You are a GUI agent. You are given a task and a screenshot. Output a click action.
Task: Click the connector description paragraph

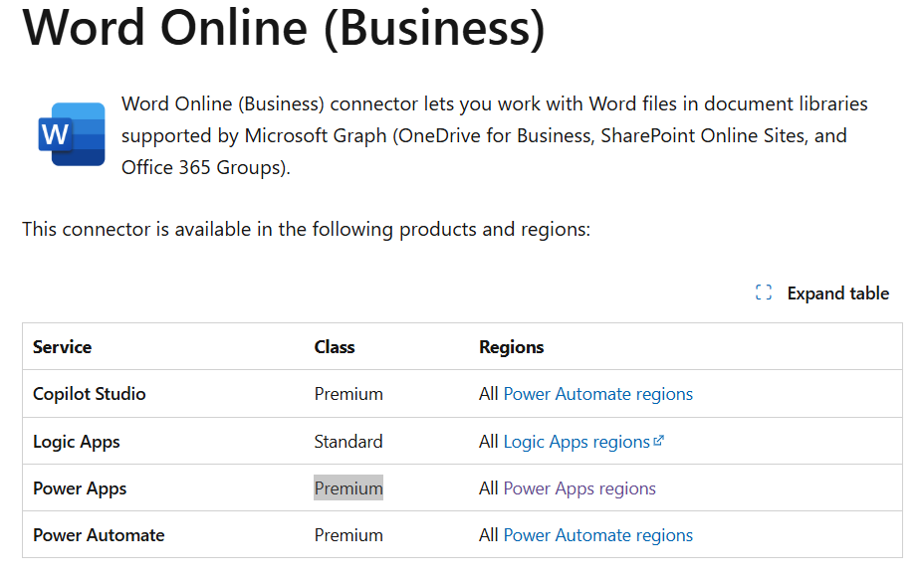point(495,135)
